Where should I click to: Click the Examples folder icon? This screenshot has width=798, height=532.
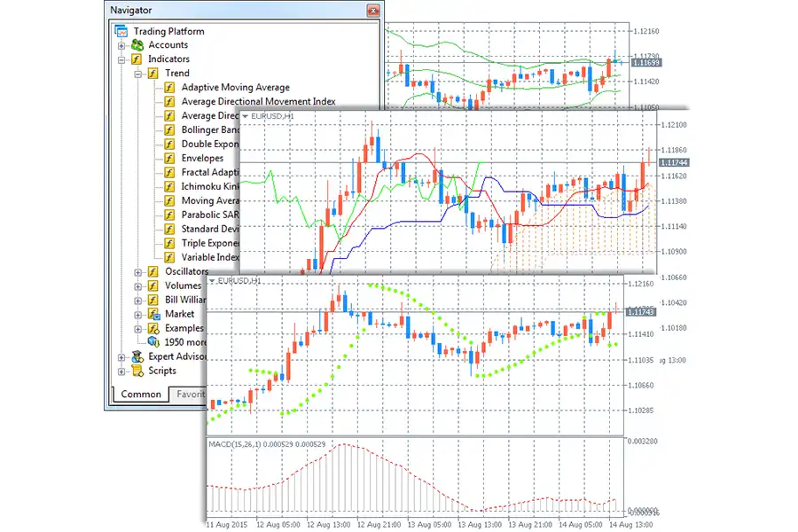[x=153, y=328]
